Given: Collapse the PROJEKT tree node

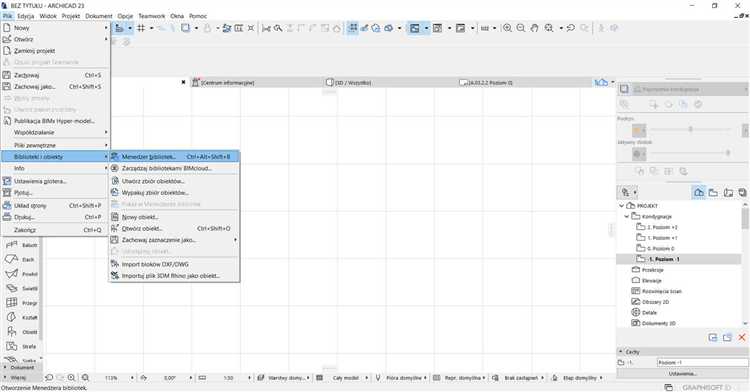Looking at the screenshot, I should pyautogui.click(x=622, y=206).
